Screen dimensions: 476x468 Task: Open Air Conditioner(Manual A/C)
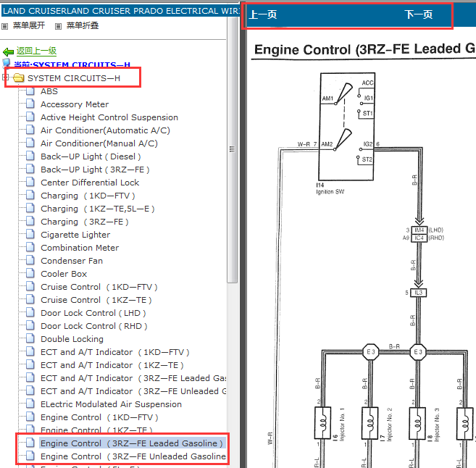pyautogui.click(x=99, y=143)
